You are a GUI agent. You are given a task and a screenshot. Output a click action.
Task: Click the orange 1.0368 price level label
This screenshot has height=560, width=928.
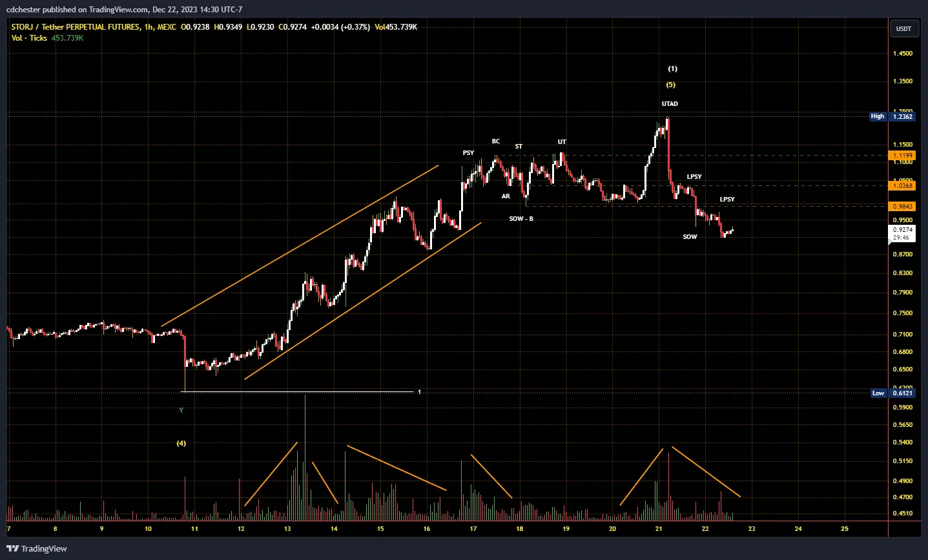pos(903,185)
